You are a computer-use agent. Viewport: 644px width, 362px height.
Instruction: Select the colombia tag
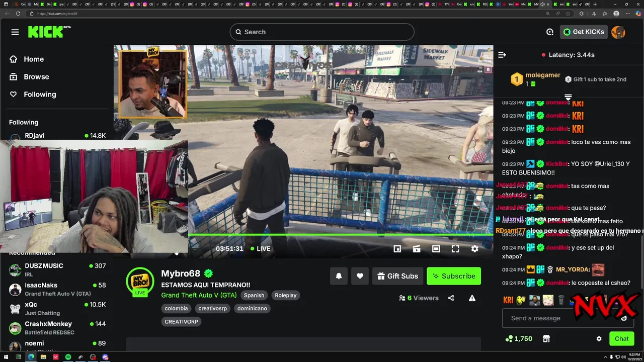pyautogui.click(x=176, y=309)
